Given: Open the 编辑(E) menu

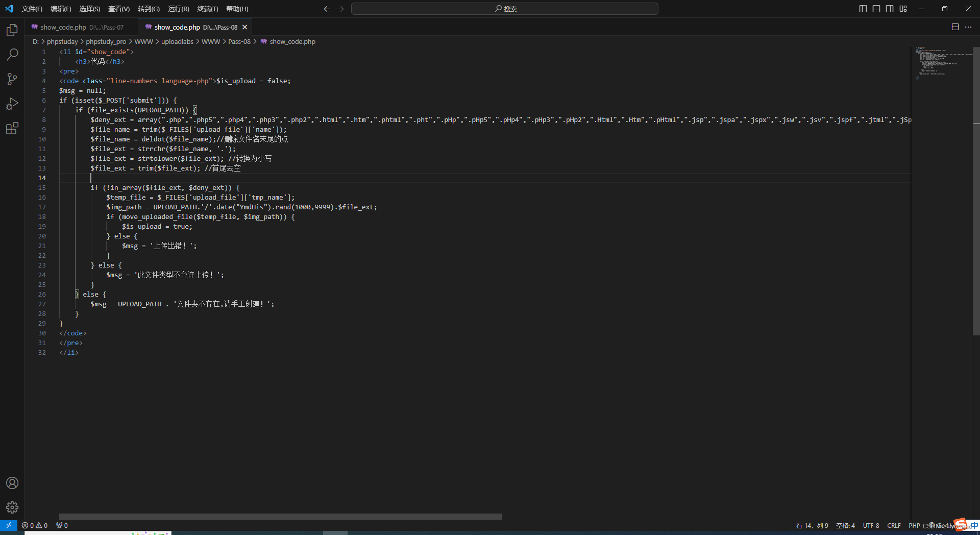Looking at the screenshot, I should pos(60,9).
